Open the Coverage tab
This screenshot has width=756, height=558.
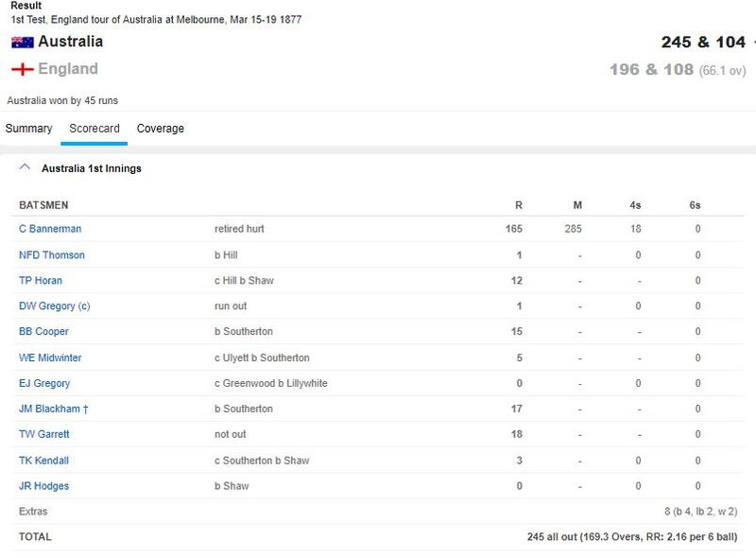click(161, 129)
